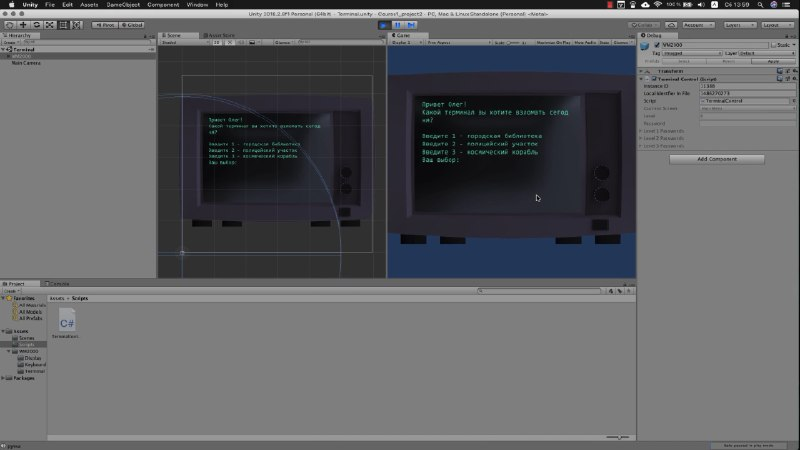This screenshot has height=450, width=800.
Task: Click the Step frame button
Action: pos(411,25)
